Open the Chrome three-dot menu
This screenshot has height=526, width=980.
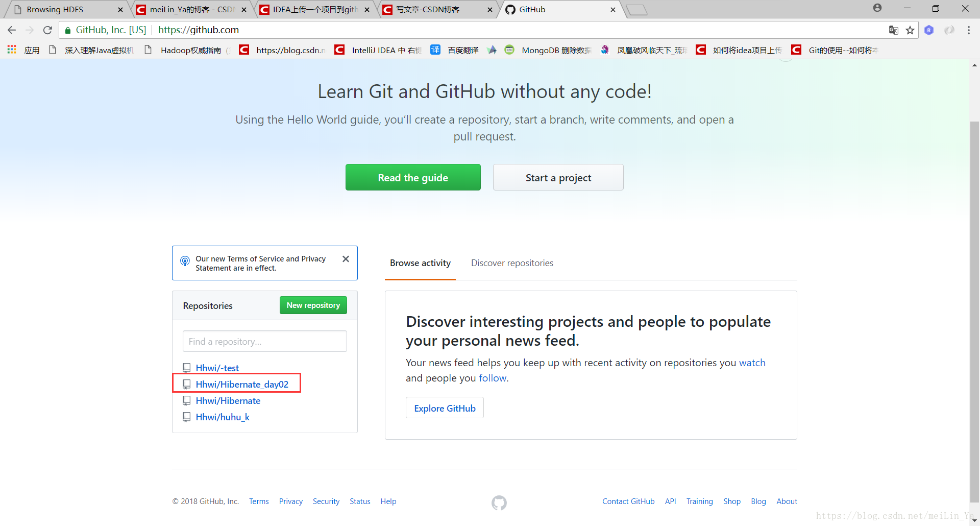pos(969,30)
